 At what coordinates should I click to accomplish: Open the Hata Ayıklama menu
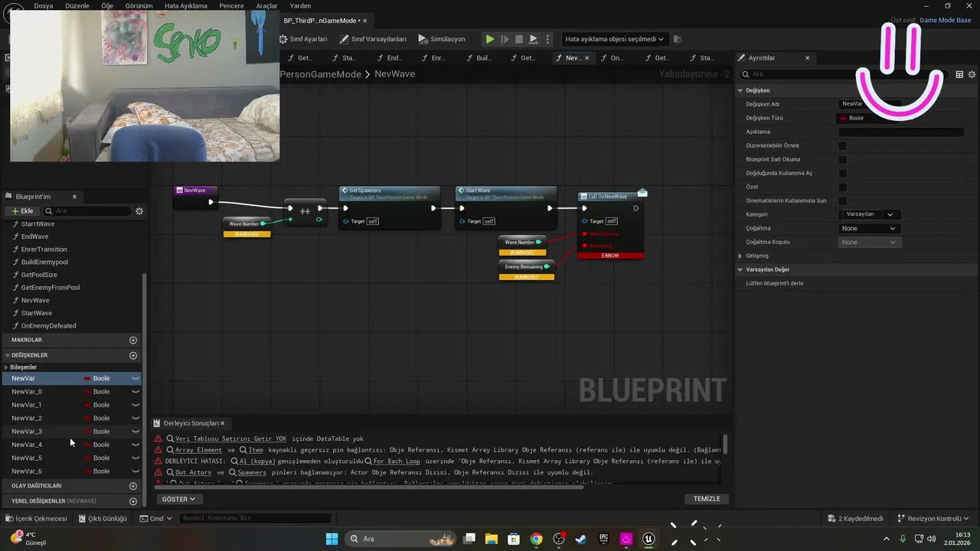(186, 6)
